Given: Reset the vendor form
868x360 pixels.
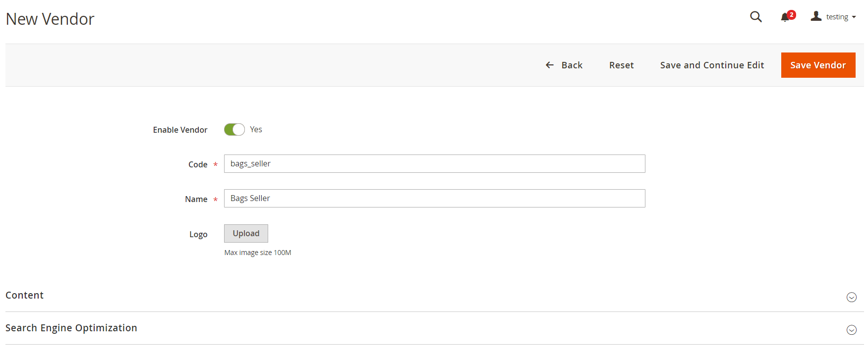Looking at the screenshot, I should point(621,65).
